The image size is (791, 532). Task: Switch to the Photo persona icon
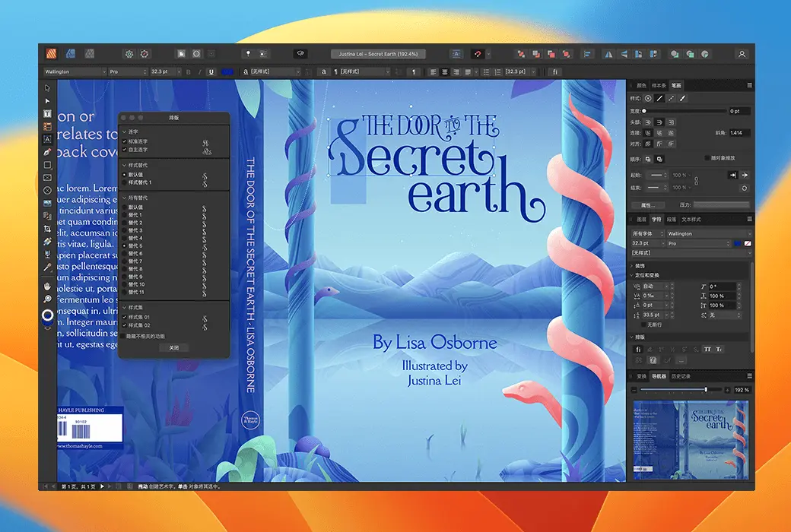click(89, 53)
